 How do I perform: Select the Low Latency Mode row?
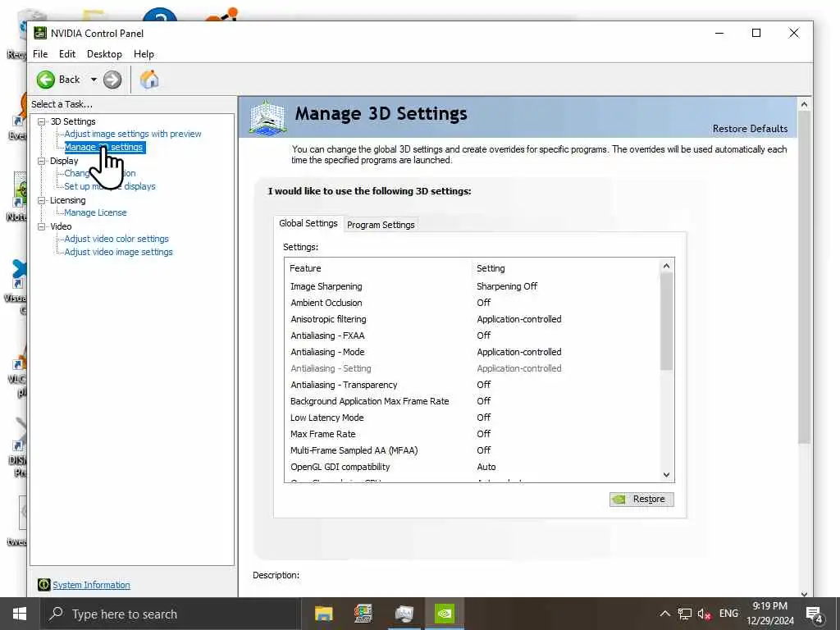tap(472, 418)
